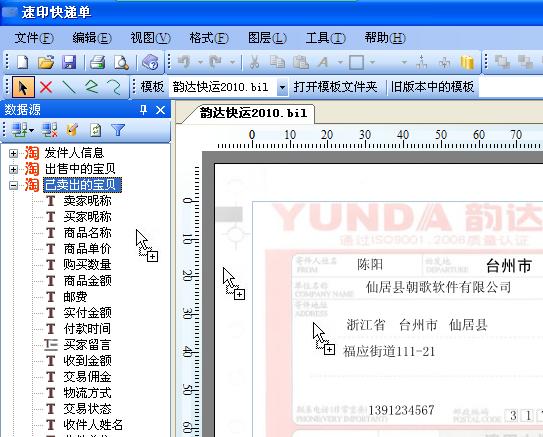Open print preview magnifier icon
Viewport: 543px width, 437px height.
(121, 62)
